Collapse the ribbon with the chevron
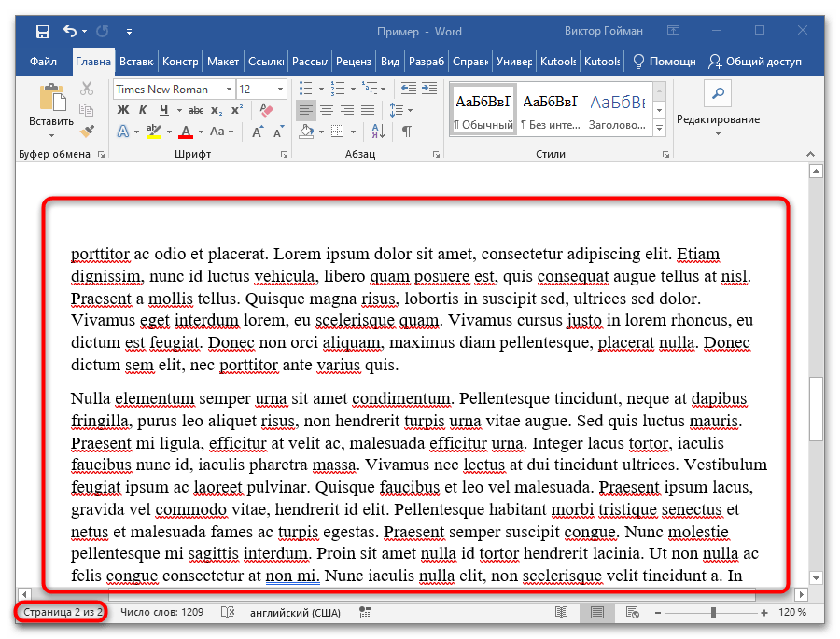840x639 pixels. click(810, 154)
